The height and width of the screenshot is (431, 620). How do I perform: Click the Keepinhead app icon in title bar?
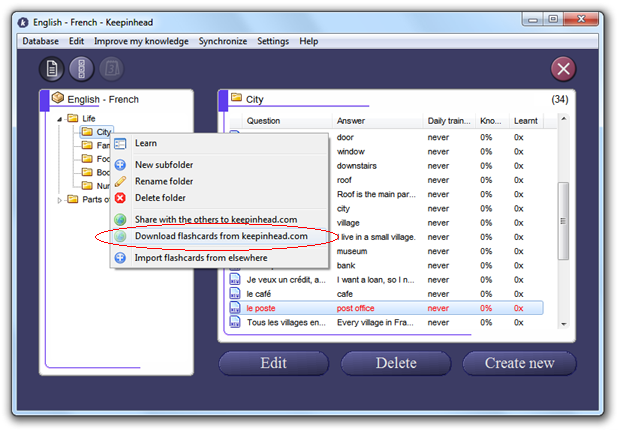(x=23, y=23)
